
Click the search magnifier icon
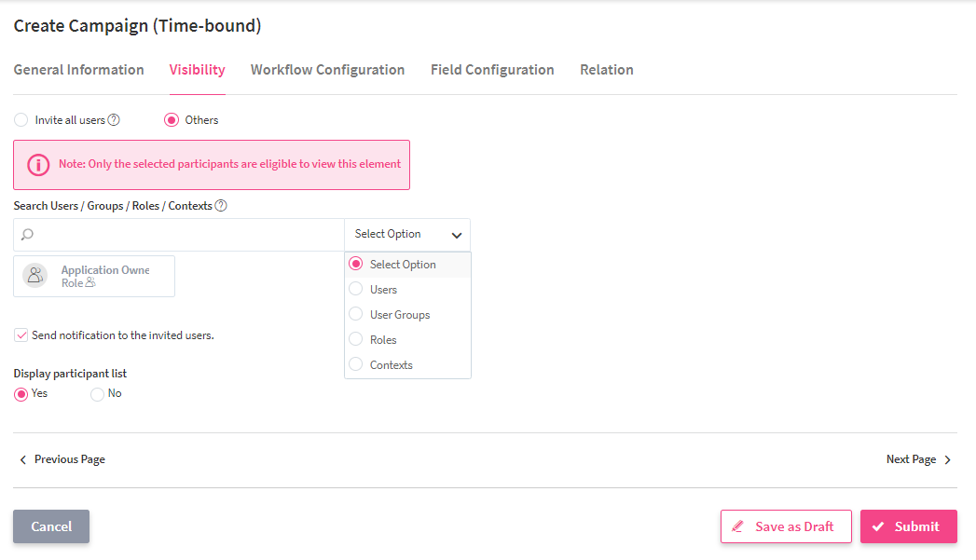(27, 235)
